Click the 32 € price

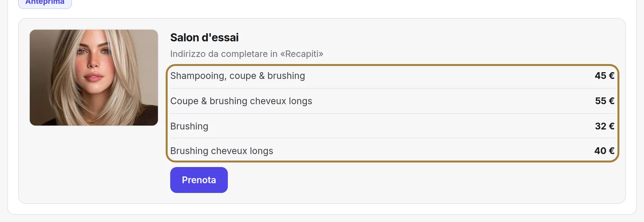coord(605,126)
